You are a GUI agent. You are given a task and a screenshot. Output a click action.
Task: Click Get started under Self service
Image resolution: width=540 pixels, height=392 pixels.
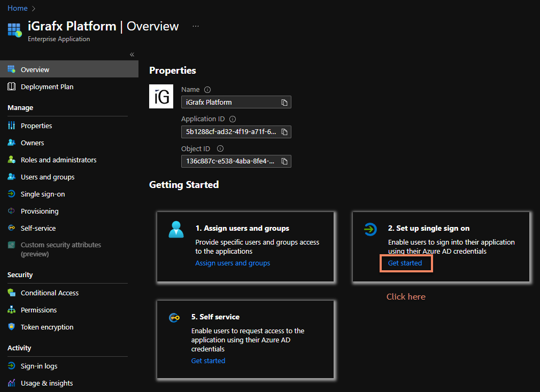pos(208,360)
